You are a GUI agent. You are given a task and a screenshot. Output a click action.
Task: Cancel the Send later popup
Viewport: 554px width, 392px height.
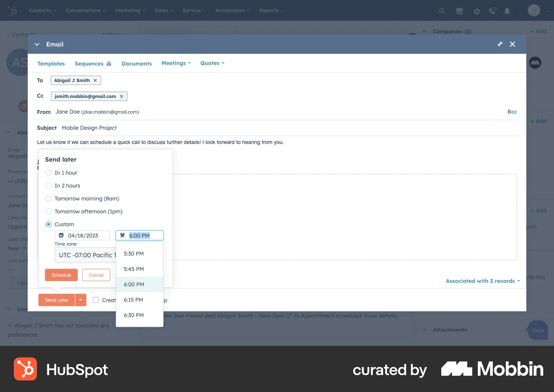point(96,275)
